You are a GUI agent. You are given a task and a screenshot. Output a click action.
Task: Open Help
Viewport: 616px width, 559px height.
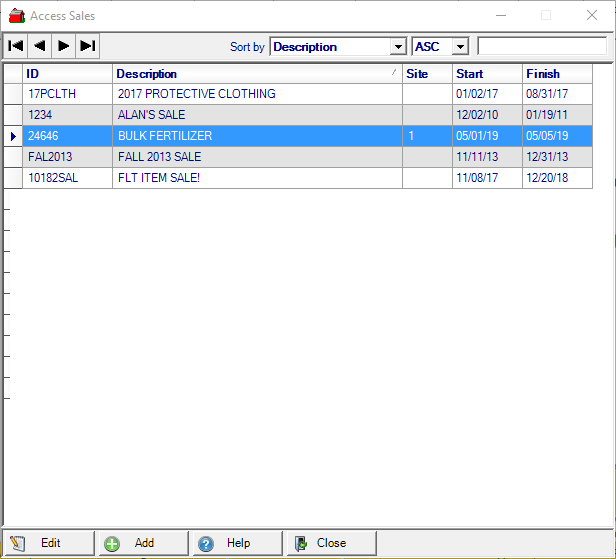(x=236, y=543)
